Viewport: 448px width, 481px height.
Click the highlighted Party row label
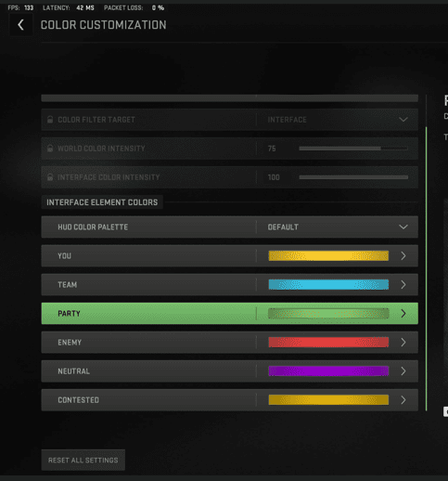click(x=69, y=314)
